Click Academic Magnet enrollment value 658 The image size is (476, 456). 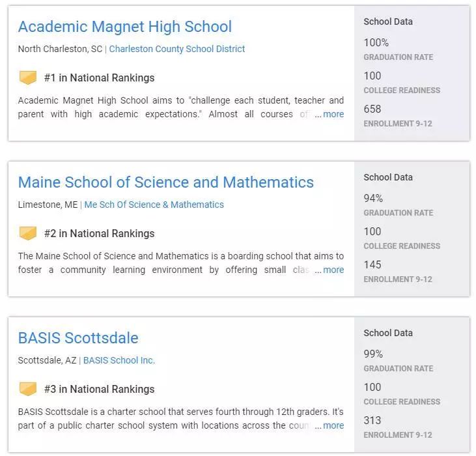(x=372, y=109)
